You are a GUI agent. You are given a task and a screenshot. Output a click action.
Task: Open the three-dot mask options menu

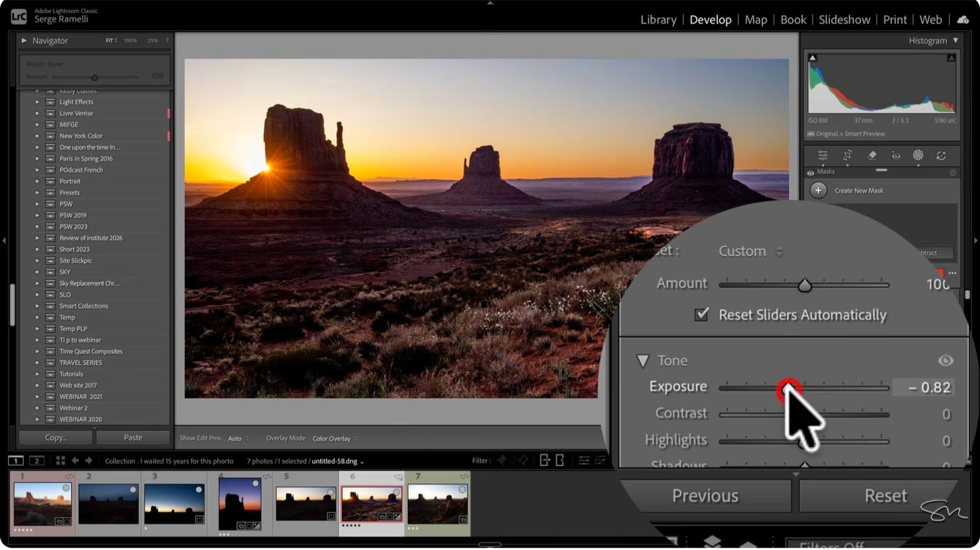tap(952, 273)
